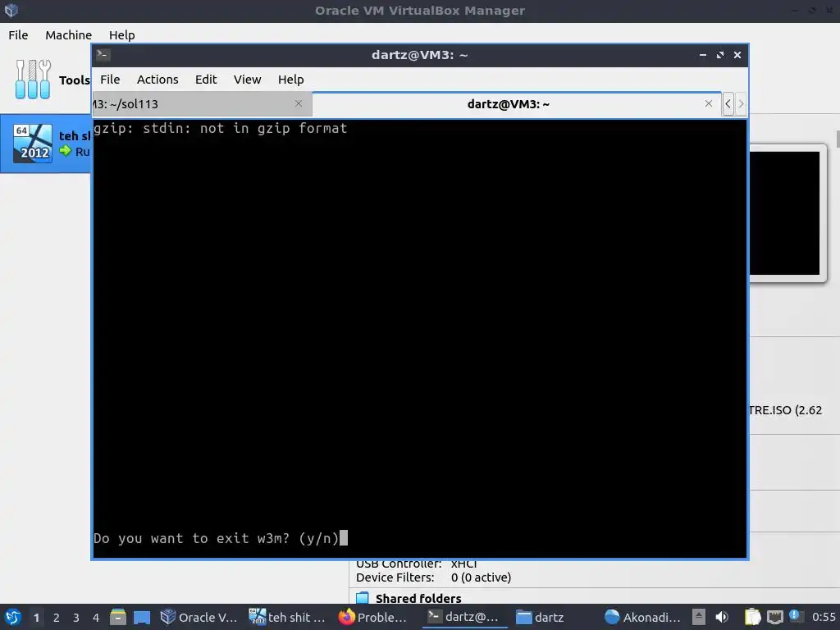Switch to the ~/sol113 terminal tab
The width and height of the screenshot is (840, 630).
tap(202, 104)
